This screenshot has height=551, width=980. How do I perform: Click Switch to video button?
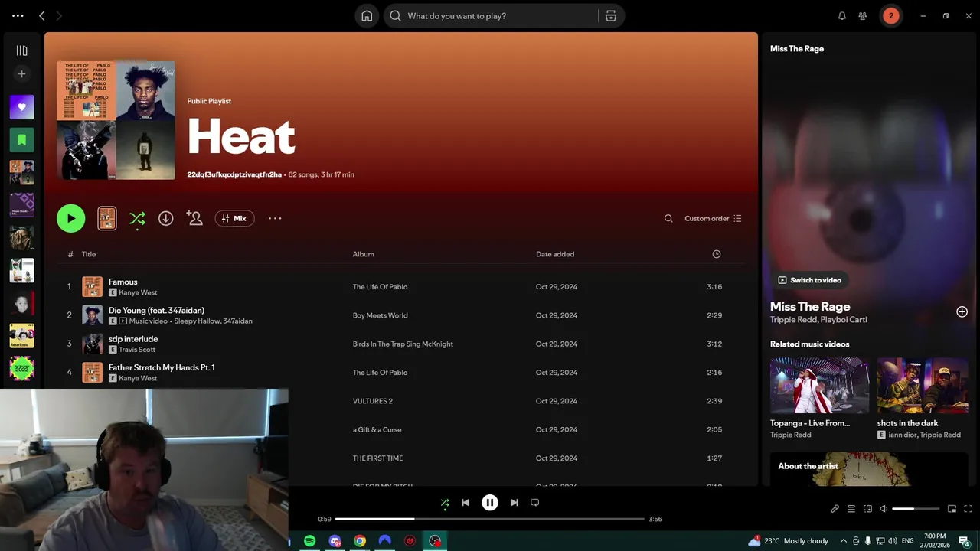pyautogui.click(x=809, y=280)
